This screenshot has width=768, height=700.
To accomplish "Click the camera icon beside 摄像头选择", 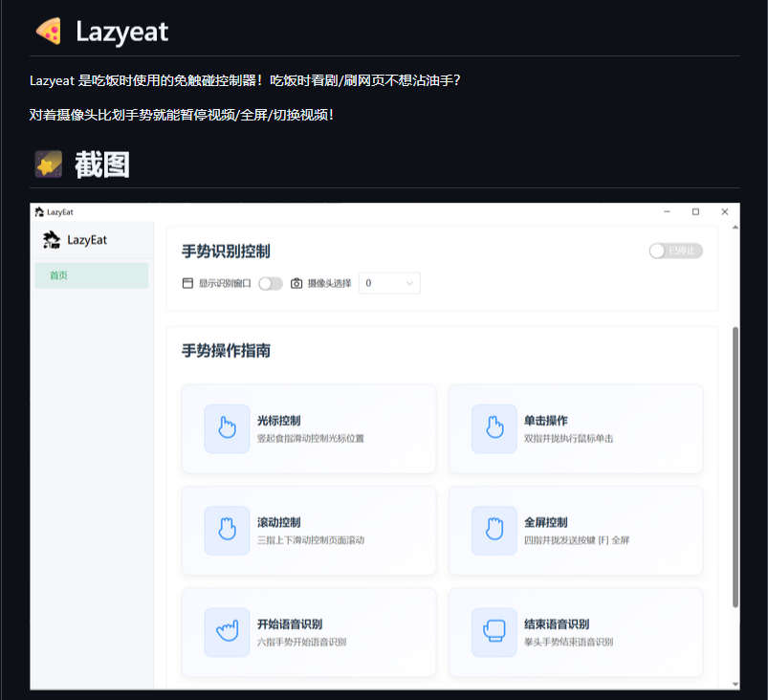I will [x=296, y=283].
